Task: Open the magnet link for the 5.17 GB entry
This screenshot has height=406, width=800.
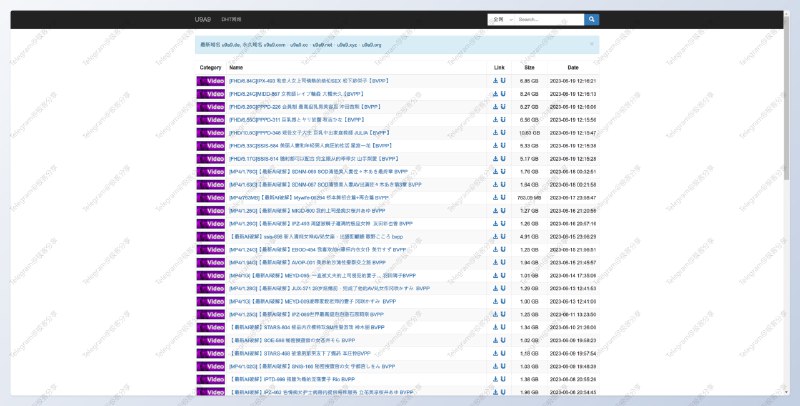Action: coord(503,158)
